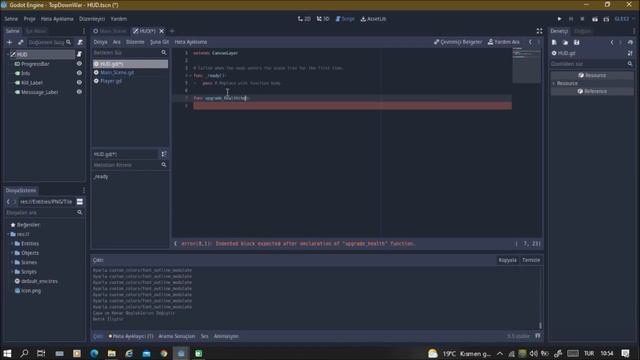Viewport: 640px width, 360px height.
Task: Play the project
Action: pos(559,19)
